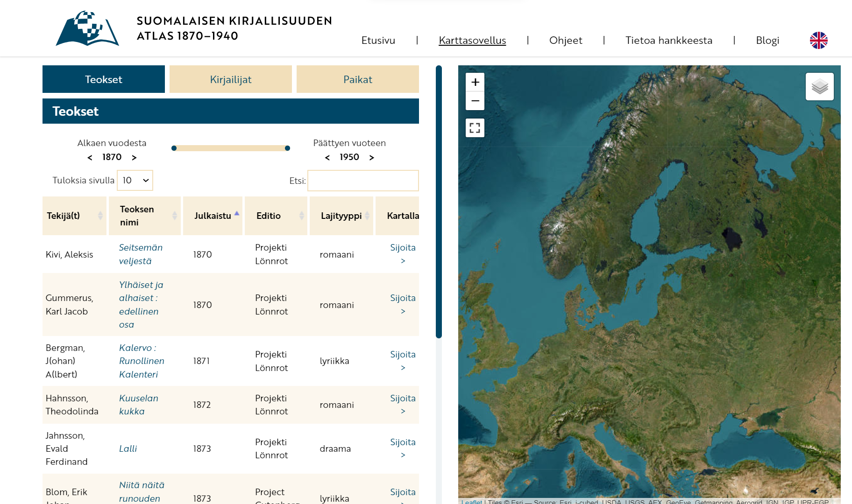Click the right handle of year slider

[x=287, y=148]
